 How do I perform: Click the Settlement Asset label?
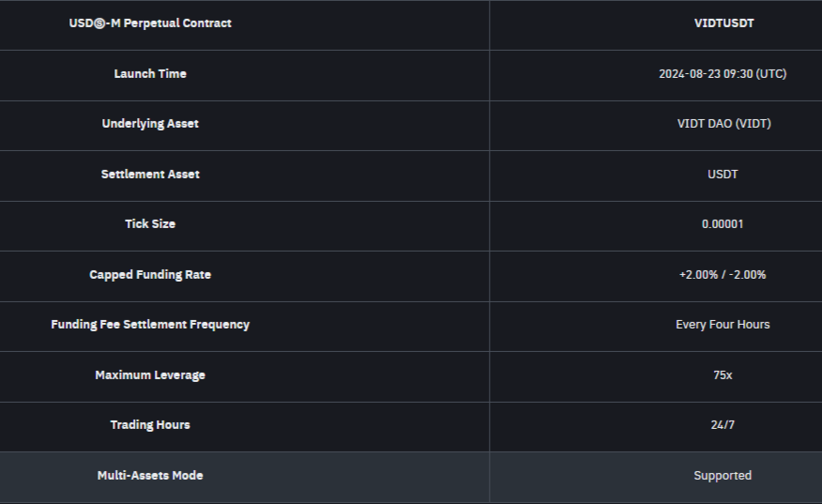click(x=150, y=174)
